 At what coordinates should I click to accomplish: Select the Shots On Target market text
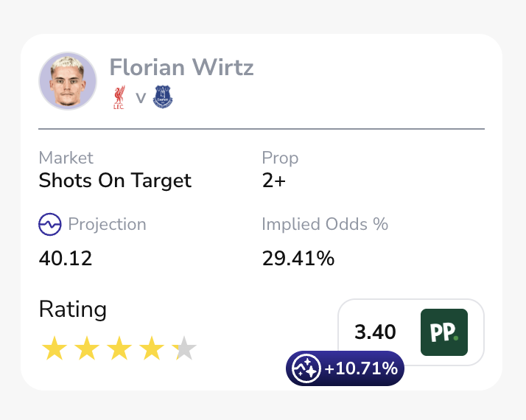(x=115, y=181)
